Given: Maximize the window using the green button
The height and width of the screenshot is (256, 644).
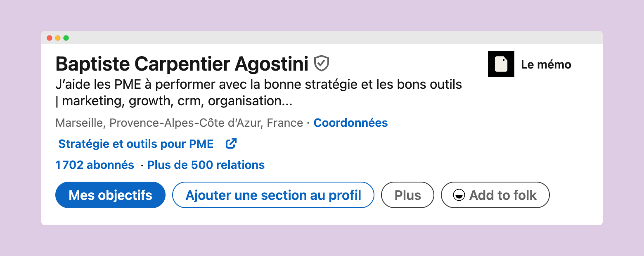Looking at the screenshot, I should (66, 38).
